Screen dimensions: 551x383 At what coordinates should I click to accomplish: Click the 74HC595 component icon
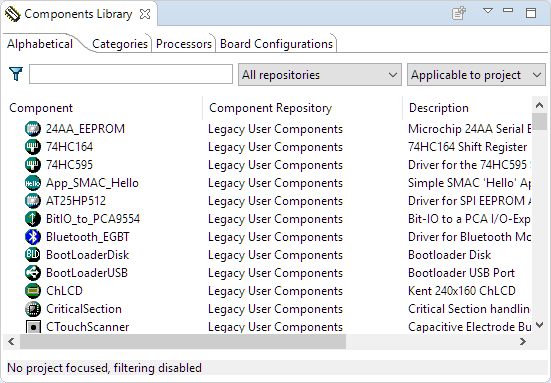click(x=33, y=164)
